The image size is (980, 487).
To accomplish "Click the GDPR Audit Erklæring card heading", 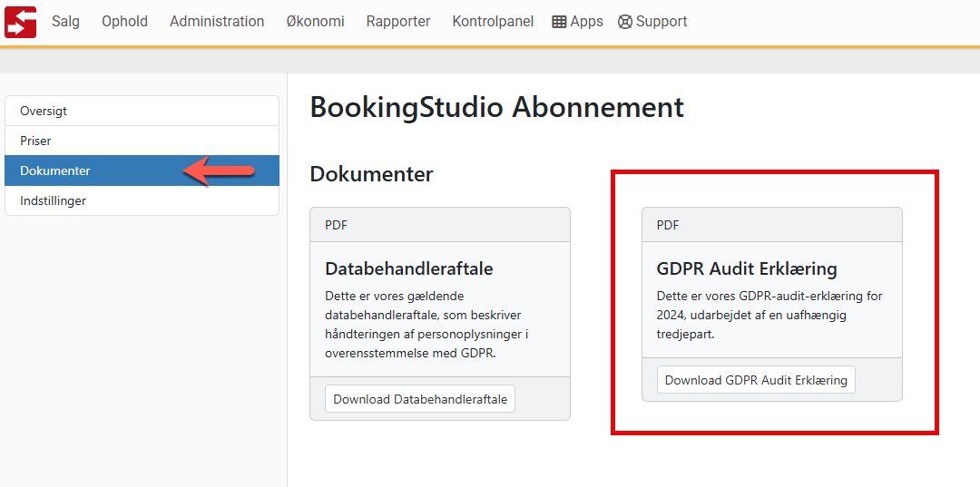I will 747,269.
